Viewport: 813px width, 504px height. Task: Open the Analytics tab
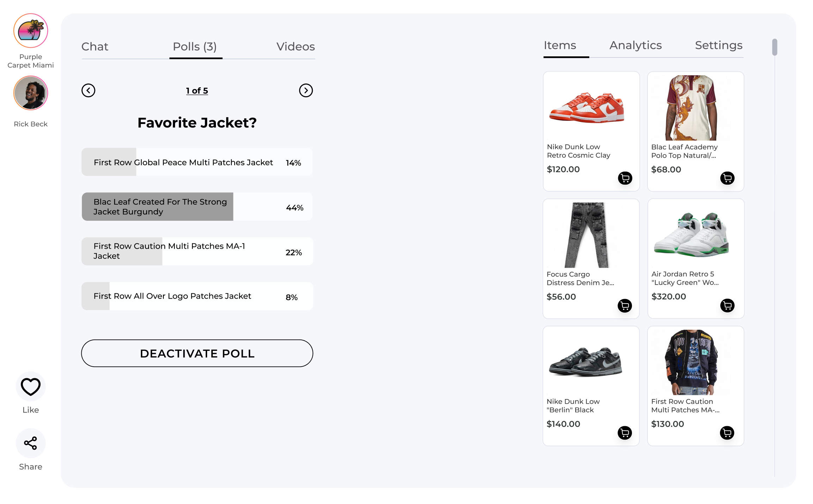[x=635, y=45]
